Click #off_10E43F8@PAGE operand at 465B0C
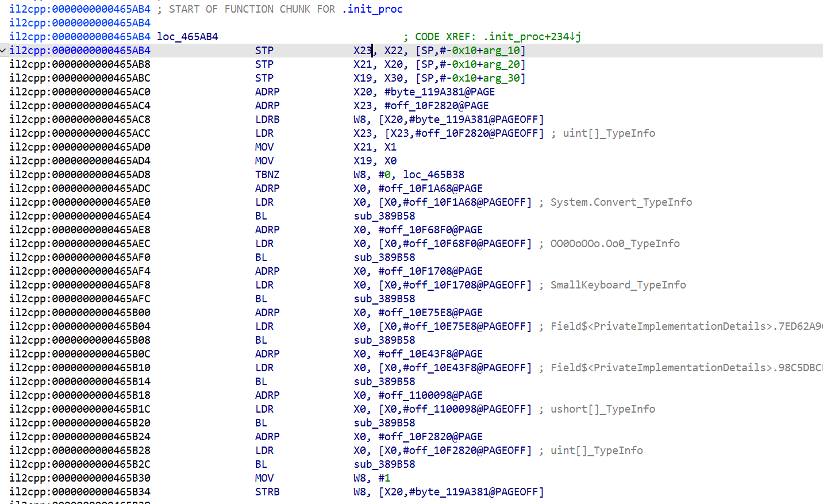Viewport: 823px width, 504px height. click(430, 354)
